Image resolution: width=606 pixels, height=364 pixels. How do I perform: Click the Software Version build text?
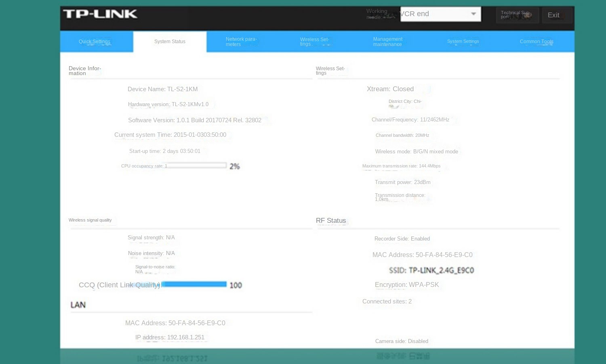(x=194, y=120)
